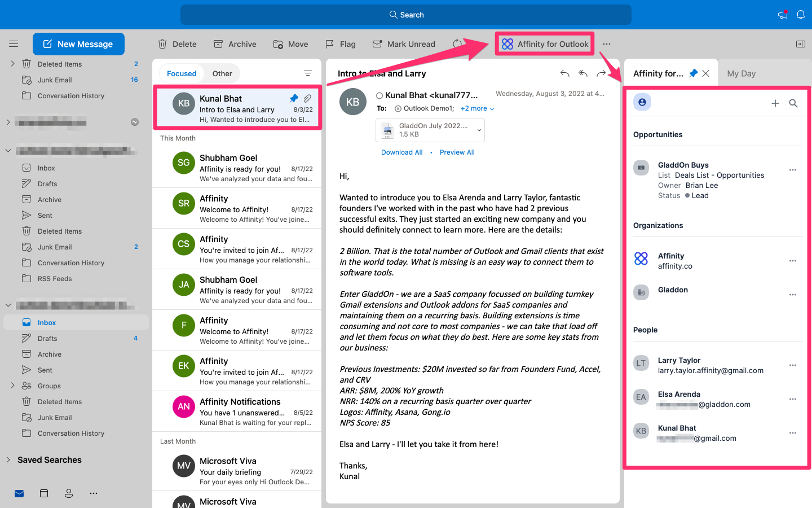Click inside the Search bar
The width and height of the screenshot is (812, 508).
406,14
